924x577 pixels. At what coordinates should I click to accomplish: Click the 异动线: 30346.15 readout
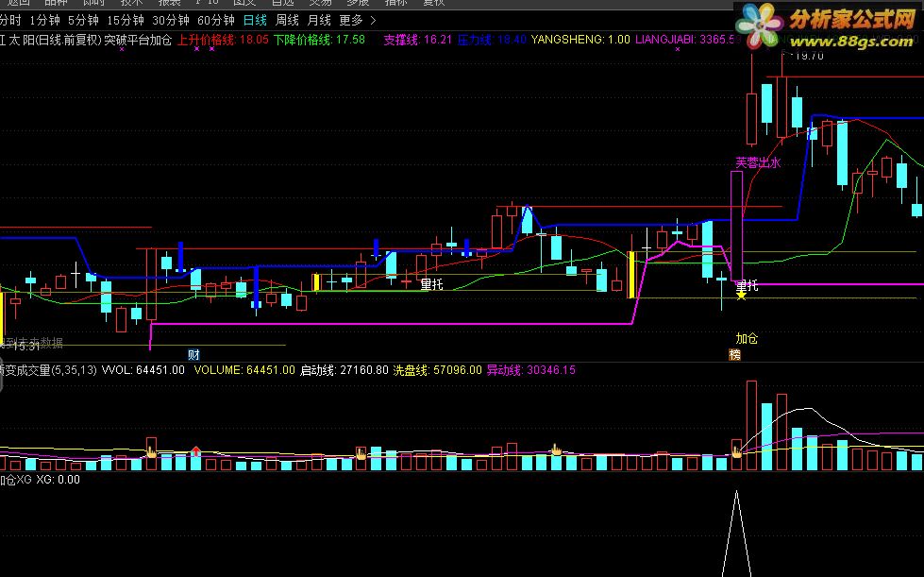pos(531,370)
